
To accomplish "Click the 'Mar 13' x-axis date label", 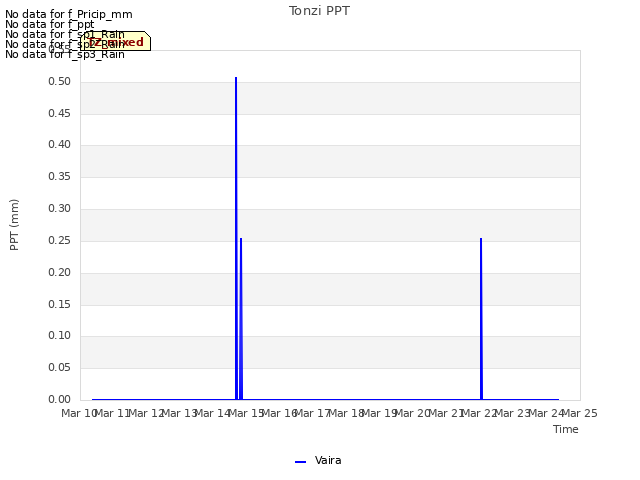I will point(180,413).
